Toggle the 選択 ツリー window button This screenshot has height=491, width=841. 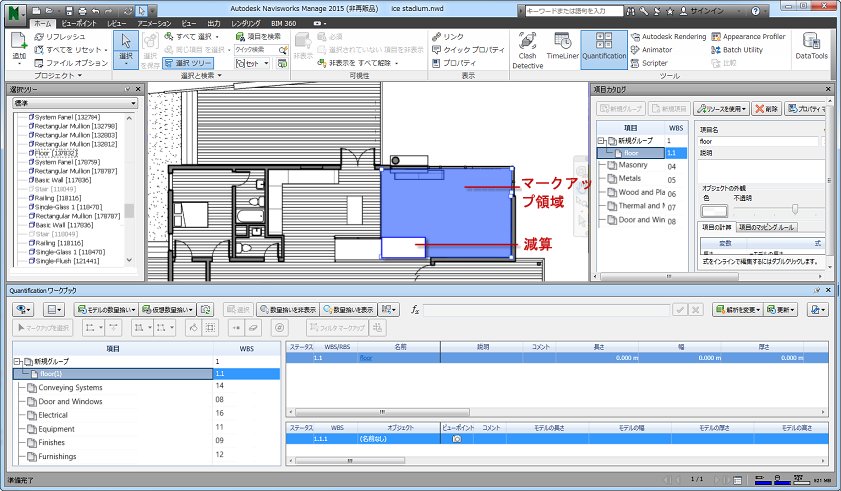pyautogui.click(x=188, y=63)
